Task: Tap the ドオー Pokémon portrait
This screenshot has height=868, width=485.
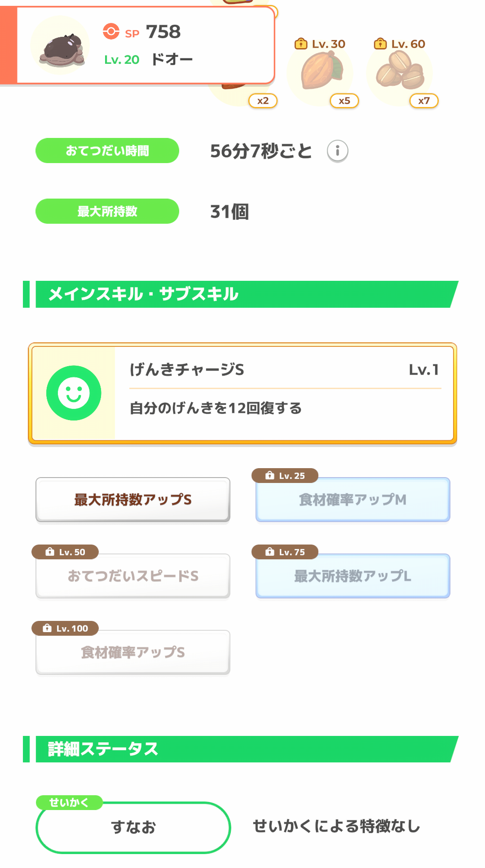Action: (61, 46)
